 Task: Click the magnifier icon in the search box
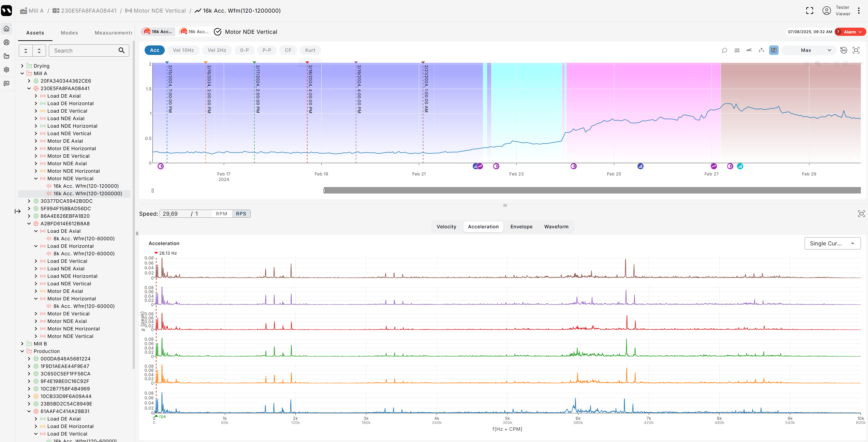[121, 51]
